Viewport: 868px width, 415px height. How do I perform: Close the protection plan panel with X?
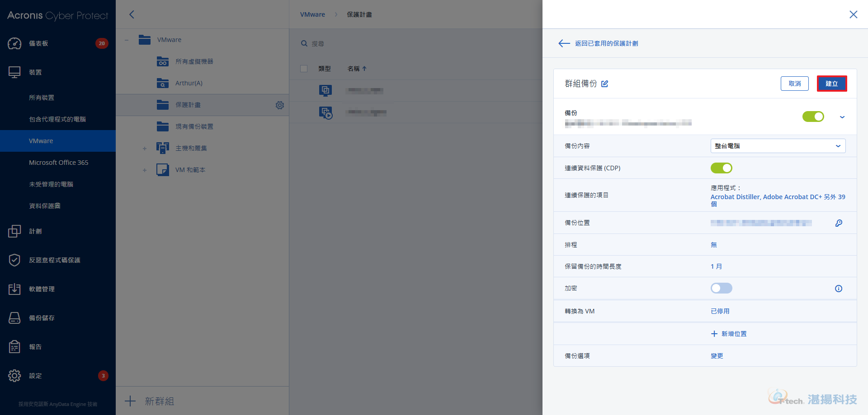[x=854, y=14]
